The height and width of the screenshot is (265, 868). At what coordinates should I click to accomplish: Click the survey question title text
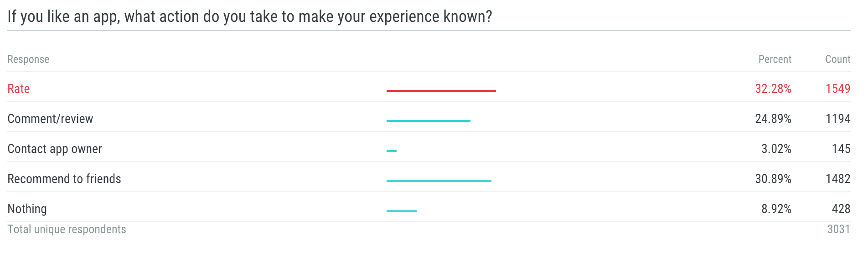(250, 17)
